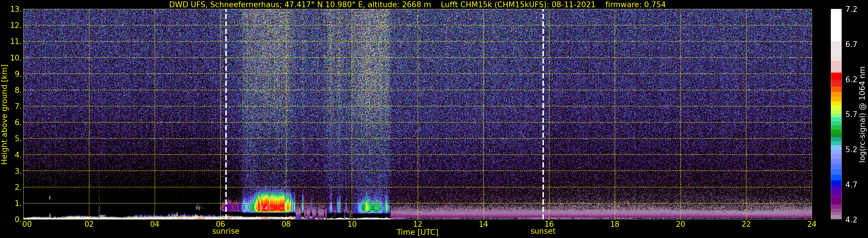Click the 10. tick on the height axis
This screenshot has width=868, height=238.
(16, 58)
